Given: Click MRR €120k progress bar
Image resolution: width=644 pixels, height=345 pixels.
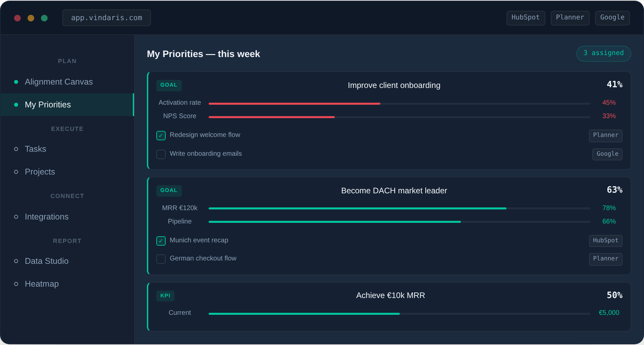Looking at the screenshot, I should (x=399, y=208).
